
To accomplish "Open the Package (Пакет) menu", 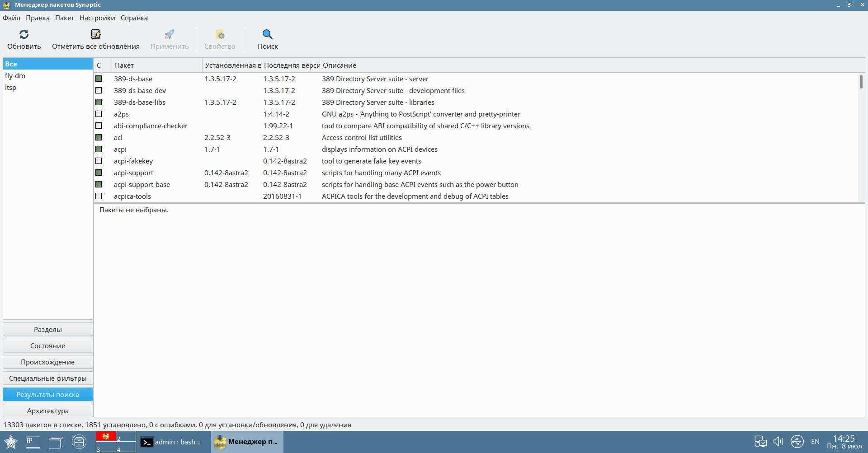I will coord(65,18).
